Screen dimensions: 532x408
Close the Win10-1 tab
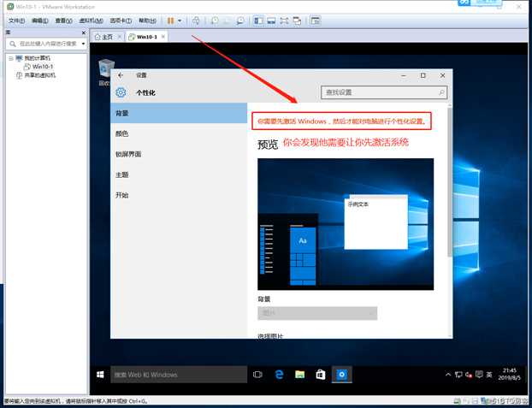pos(163,37)
